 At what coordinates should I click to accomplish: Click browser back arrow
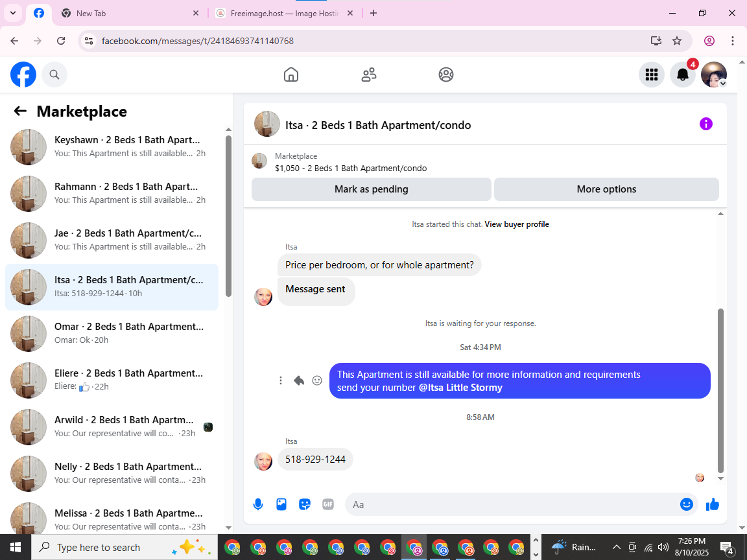tap(14, 41)
